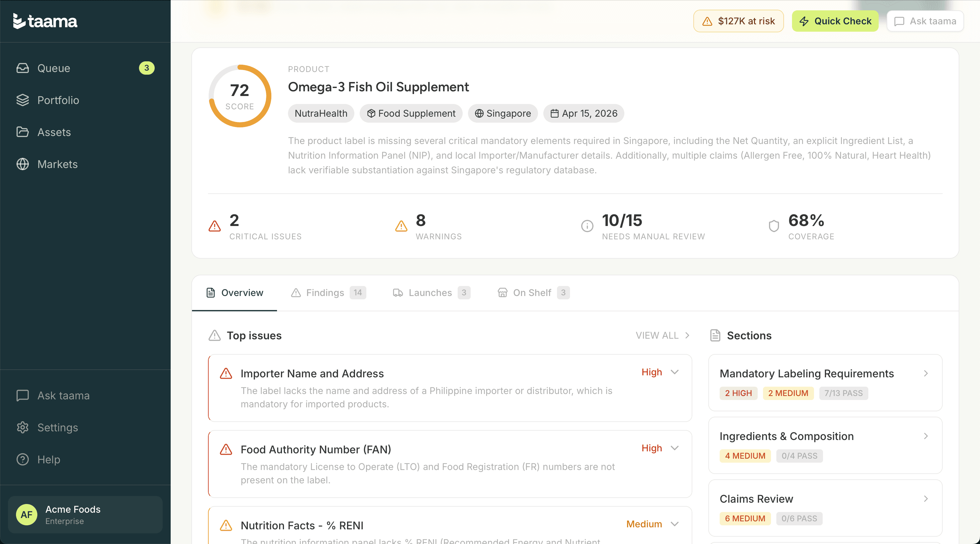This screenshot has width=980, height=544.
Task: Select the Portfolio layers icon
Action: tap(22, 100)
